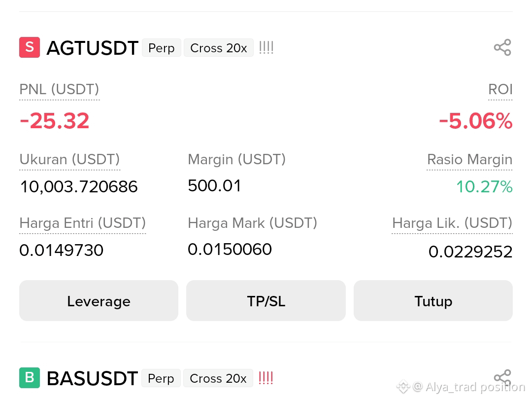Open AGTUSDT pair title
The height and width of the screenshot is (399, 532).
(92, 48)
